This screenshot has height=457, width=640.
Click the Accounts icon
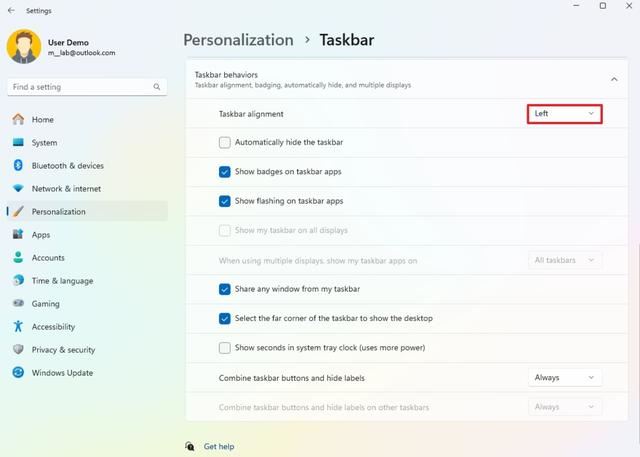[18, 258]
